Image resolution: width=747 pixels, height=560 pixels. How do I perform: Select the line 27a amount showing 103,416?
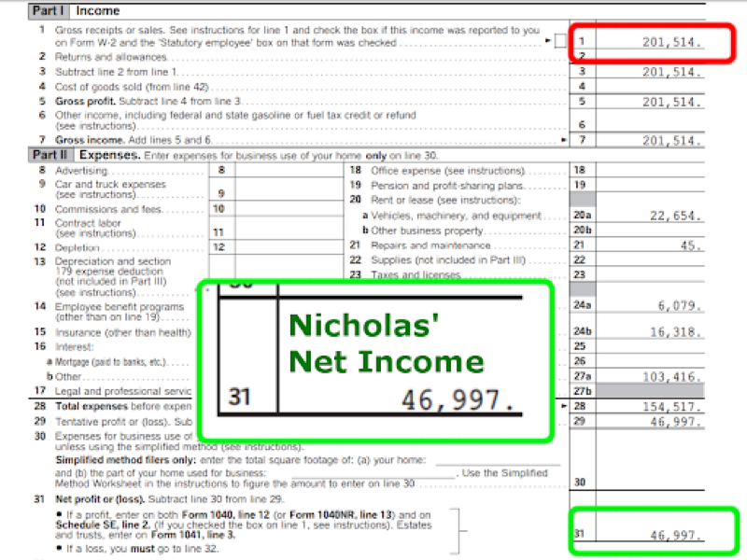click(x=661, y=375)
